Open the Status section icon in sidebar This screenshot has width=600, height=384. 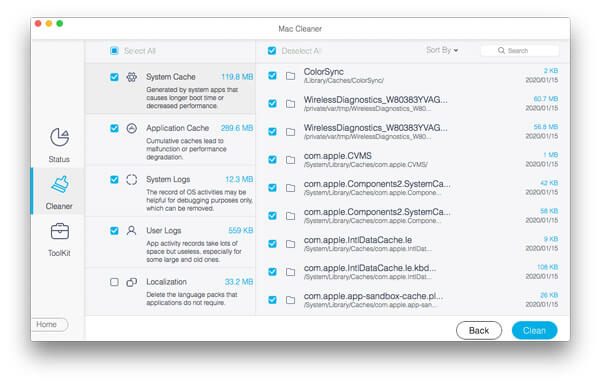[x=59, y=137]
